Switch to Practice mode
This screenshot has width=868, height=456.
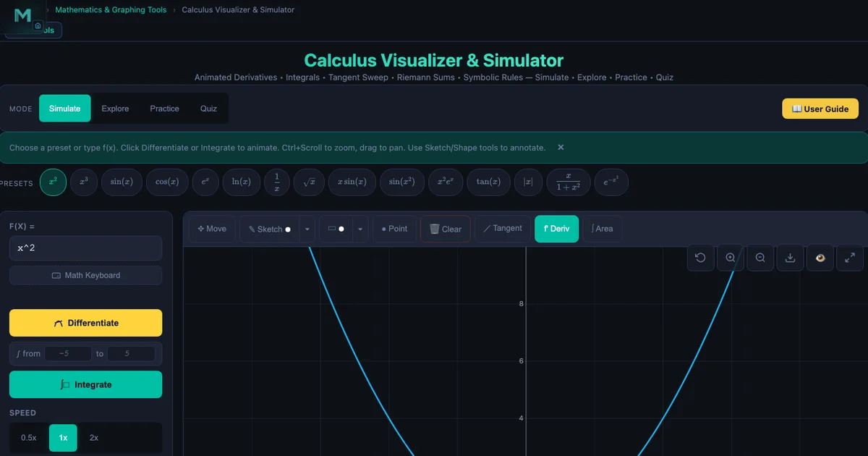pyautogui.click(x=164, y=109)
